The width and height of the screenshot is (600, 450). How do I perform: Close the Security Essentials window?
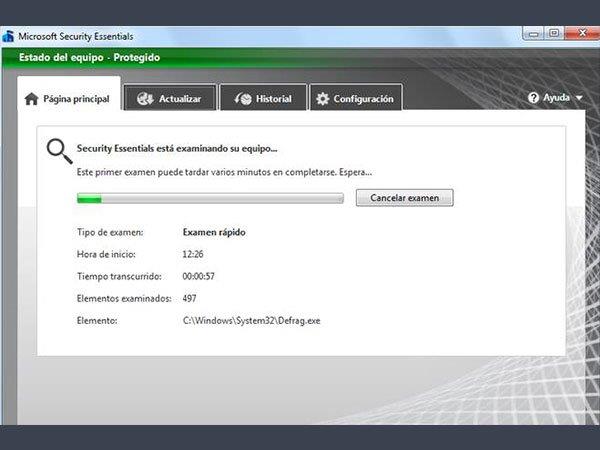coord(582,33)
